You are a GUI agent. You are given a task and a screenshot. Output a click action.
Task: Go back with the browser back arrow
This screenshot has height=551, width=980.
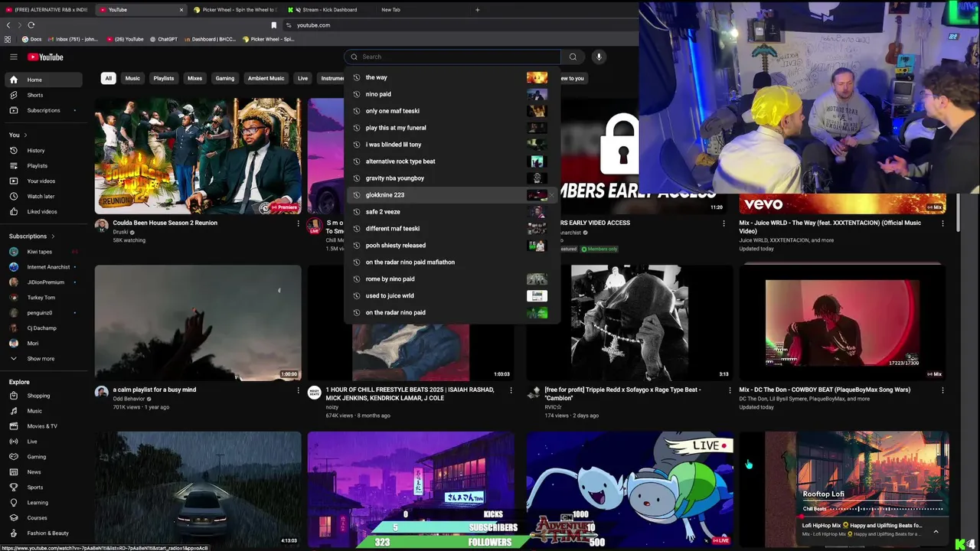click(8, 25)
